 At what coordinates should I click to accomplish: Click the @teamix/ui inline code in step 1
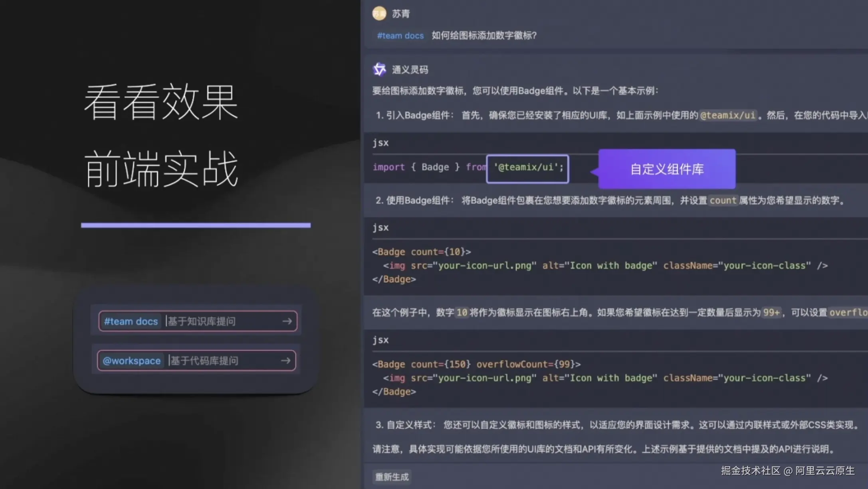[728, 115]
